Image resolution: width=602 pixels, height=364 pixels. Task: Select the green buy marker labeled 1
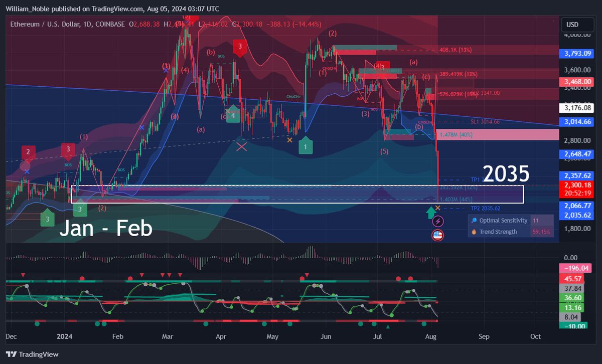point(306,146)
